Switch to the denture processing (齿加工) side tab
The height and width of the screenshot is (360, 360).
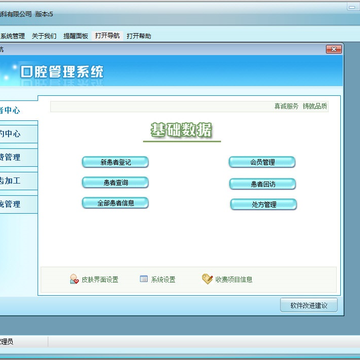click(19, 181)
